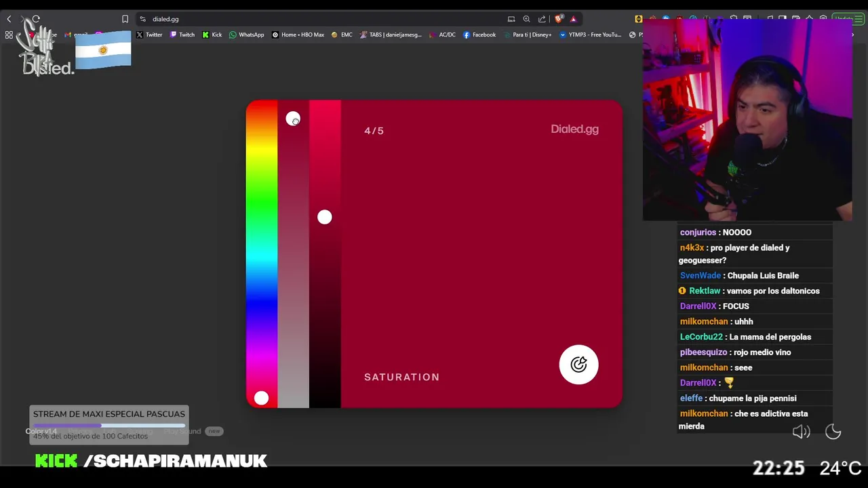The height and width of the screenshot is (488, 868).
Task: Click the 4 / 5 round counter
Action: tap(374, 131)
